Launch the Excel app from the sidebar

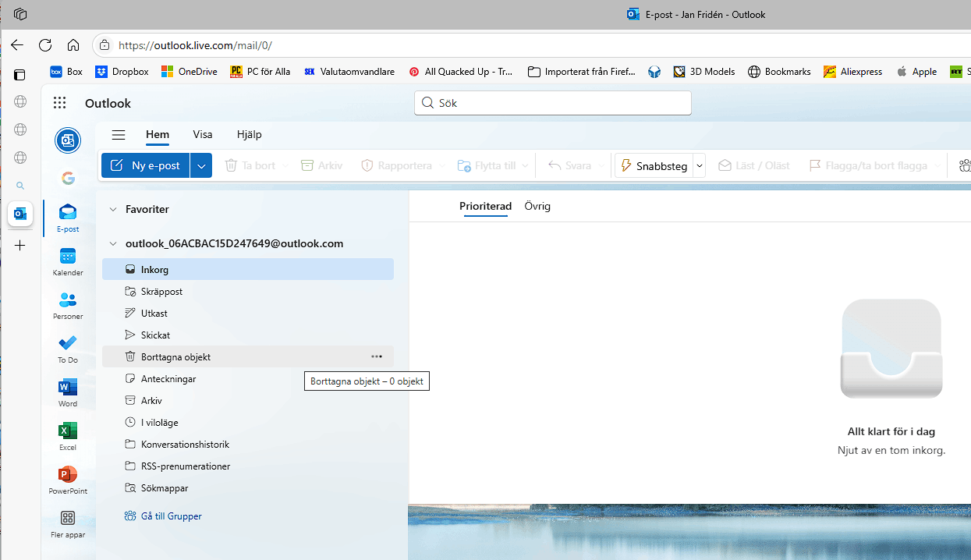68,437
